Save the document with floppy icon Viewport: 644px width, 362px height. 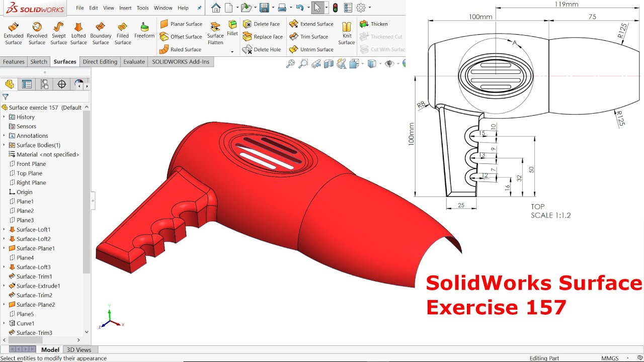pyautogui.click(x=264, y=8)
